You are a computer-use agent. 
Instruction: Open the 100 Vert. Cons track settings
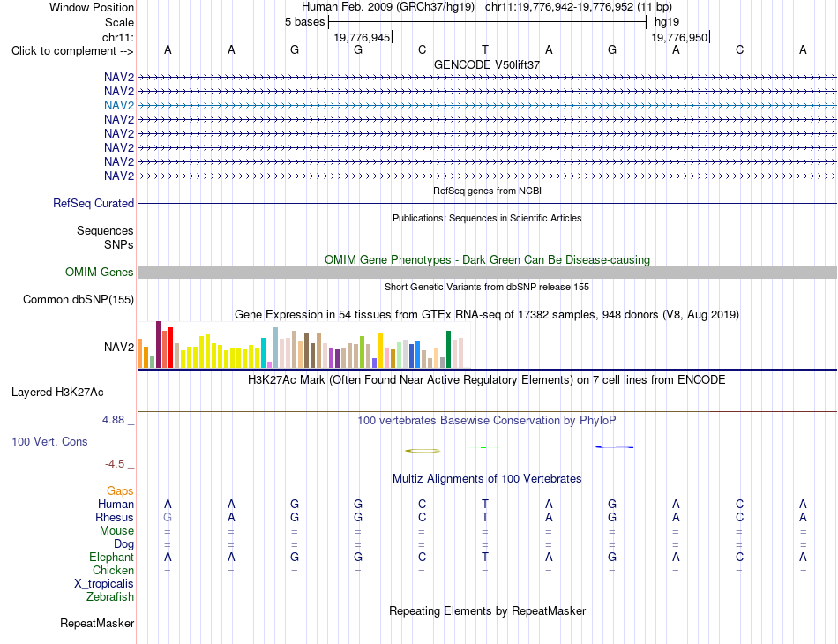49,441
